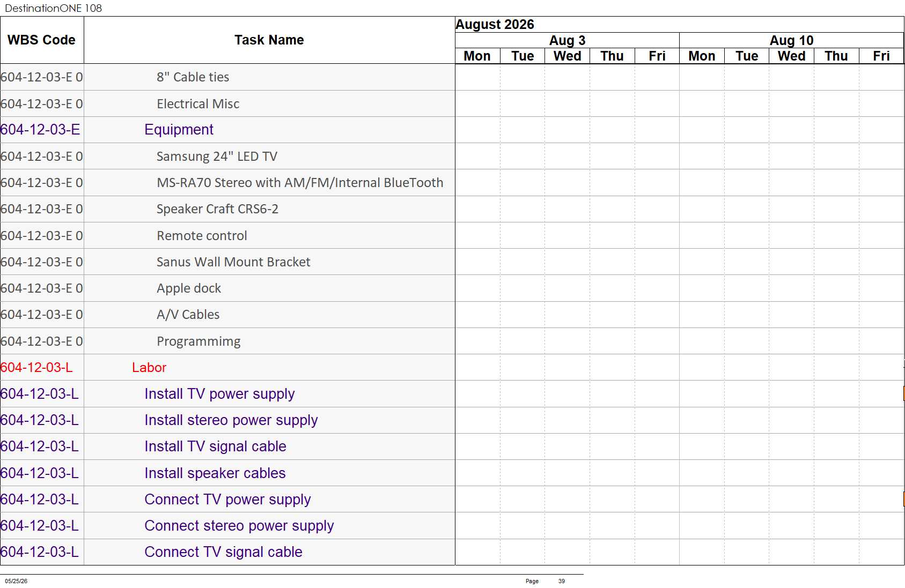The width and height of the screenshot is (905, 588).
Task: Click the red 604-12-03-L Labor code
Action: (36, 368)
